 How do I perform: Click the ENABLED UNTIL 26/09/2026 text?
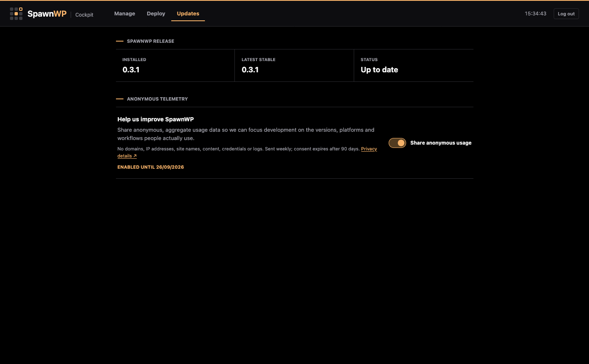(x=150, y=167)
